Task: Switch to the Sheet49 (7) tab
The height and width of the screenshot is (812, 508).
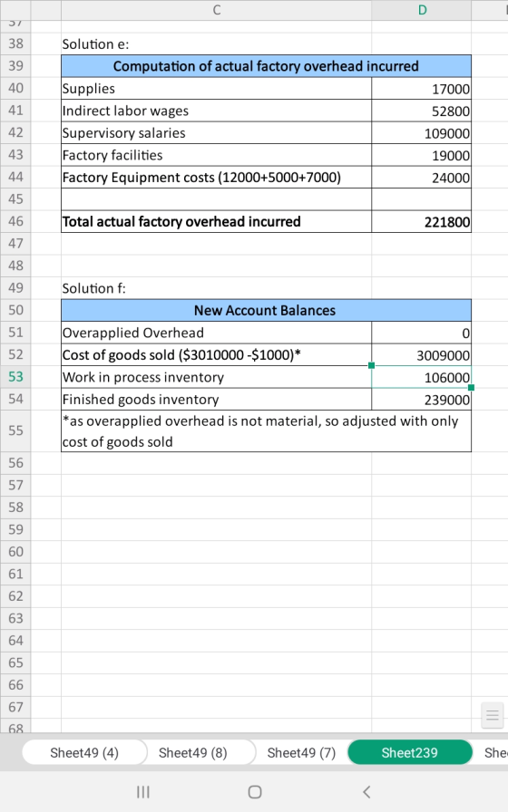Action: [301, 752]
